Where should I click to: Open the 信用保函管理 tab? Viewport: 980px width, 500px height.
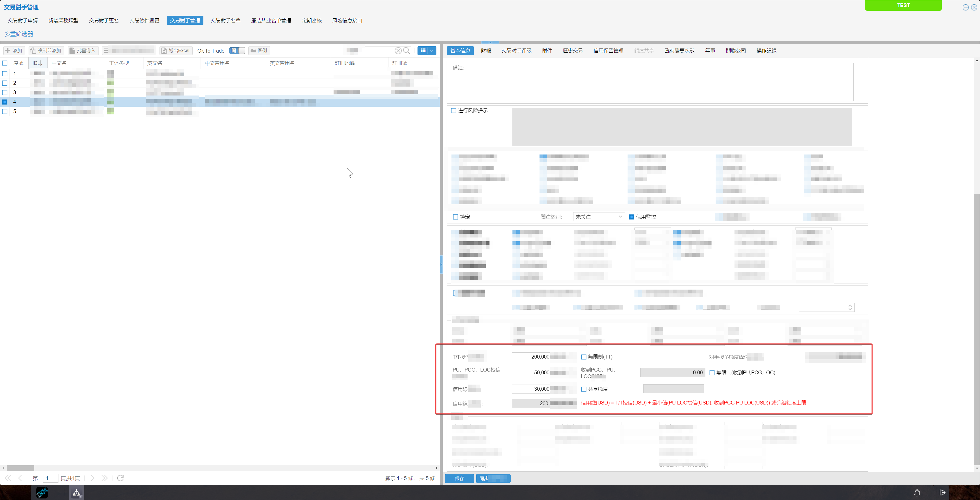click(608, 51)
